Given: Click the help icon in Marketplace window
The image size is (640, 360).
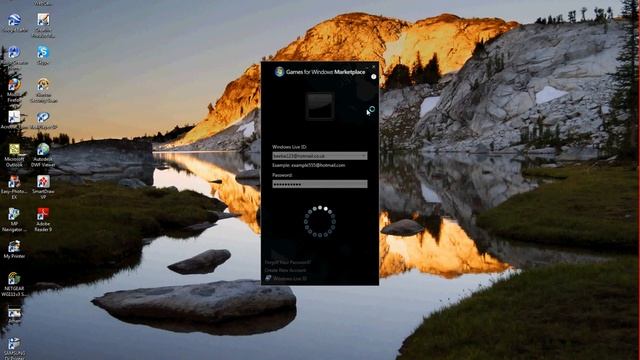Looking at the screenshot, I should [x=373, y=77].
